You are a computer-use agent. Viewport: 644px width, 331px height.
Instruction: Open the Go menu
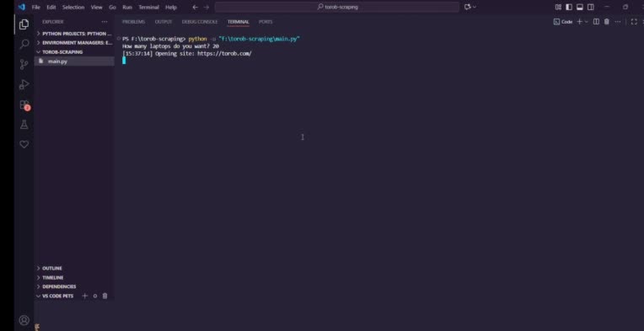pos(112,7)
